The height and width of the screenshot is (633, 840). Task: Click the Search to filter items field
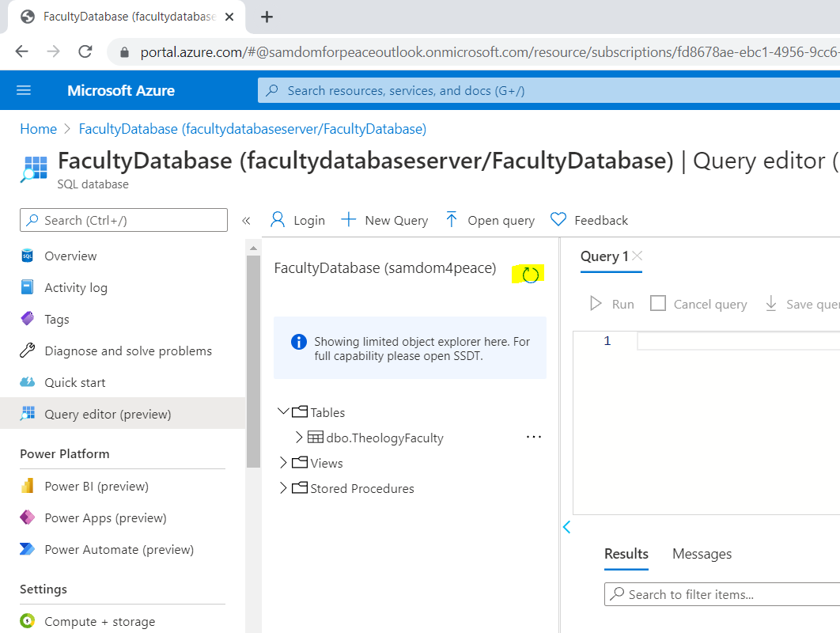(x=722, y=594)
